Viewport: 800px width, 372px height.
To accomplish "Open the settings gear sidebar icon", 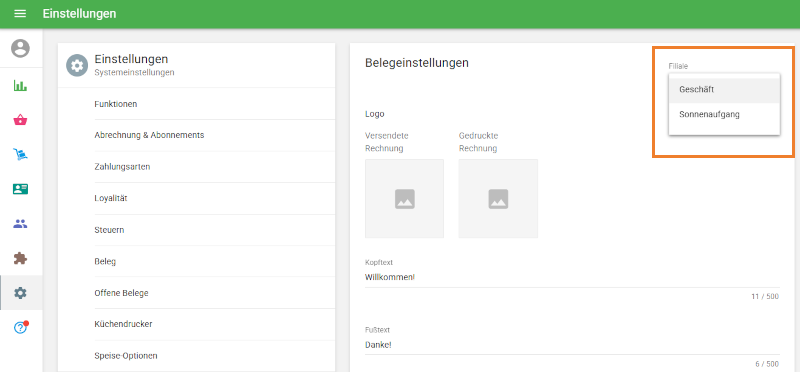I will click(x=20, y=293).
